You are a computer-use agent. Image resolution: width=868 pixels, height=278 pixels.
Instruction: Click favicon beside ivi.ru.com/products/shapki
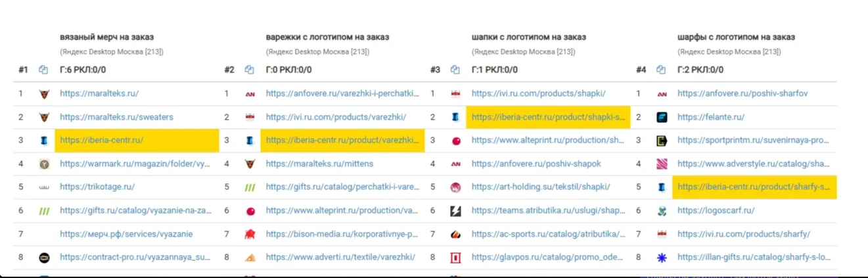tap(455, 94)
